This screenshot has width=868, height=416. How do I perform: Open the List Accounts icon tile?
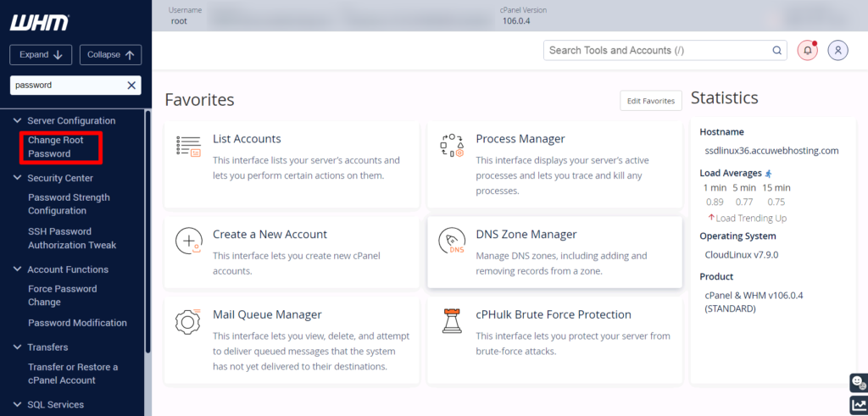pos(188,146)
